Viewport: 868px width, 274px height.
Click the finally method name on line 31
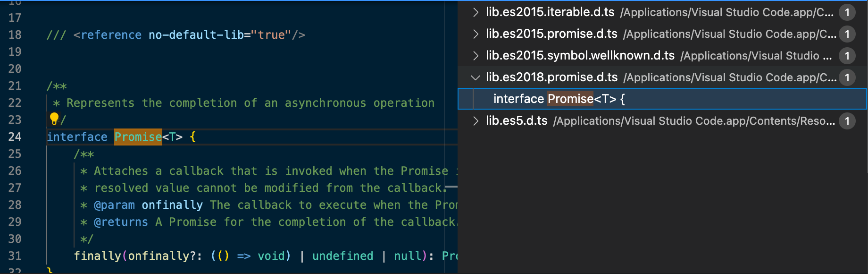click(x=97, y=256)
